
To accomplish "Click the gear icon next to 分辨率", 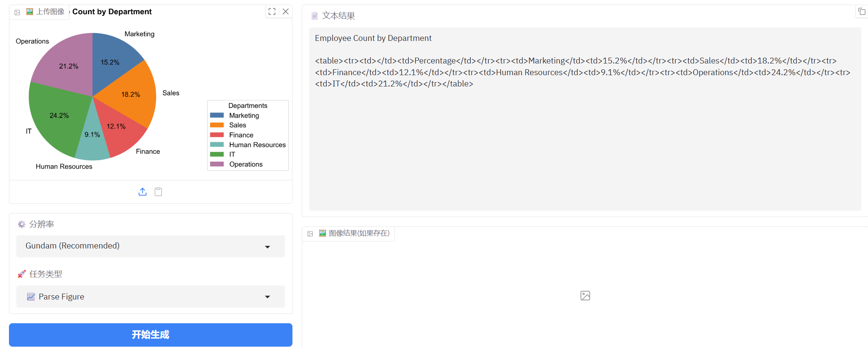I will [21, 224].
